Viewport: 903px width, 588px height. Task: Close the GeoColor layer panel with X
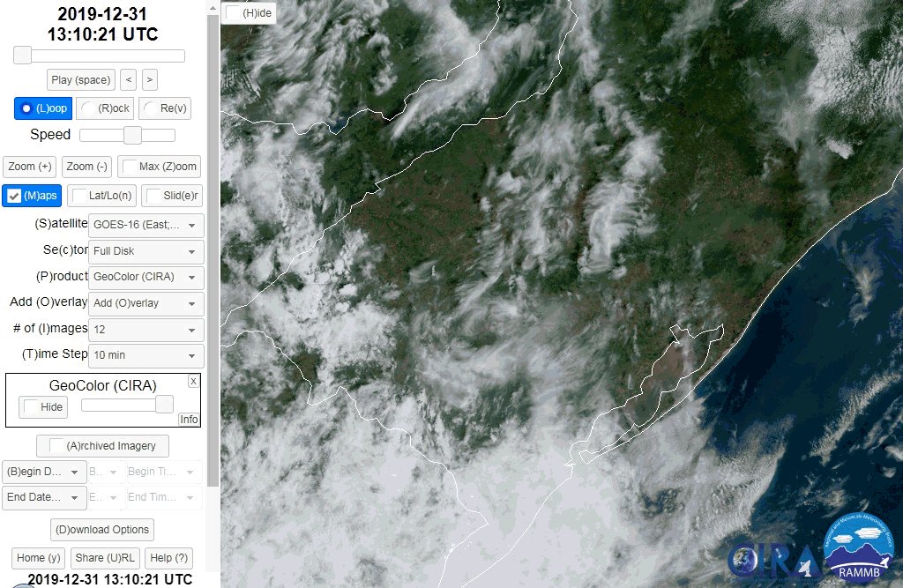point(193,381)
